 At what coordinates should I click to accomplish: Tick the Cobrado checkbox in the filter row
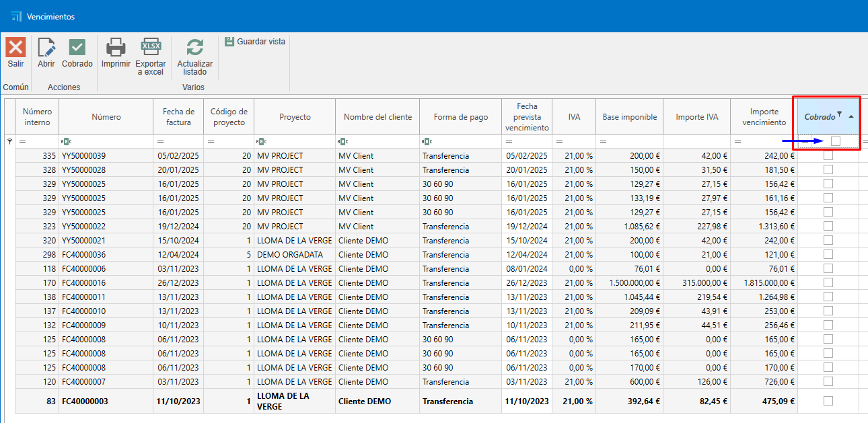pos(835,141)
